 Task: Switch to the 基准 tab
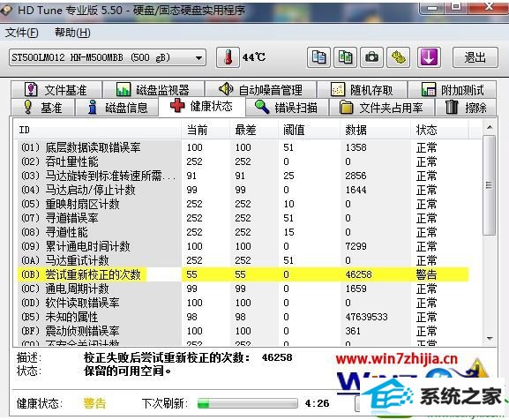[43, 107]
